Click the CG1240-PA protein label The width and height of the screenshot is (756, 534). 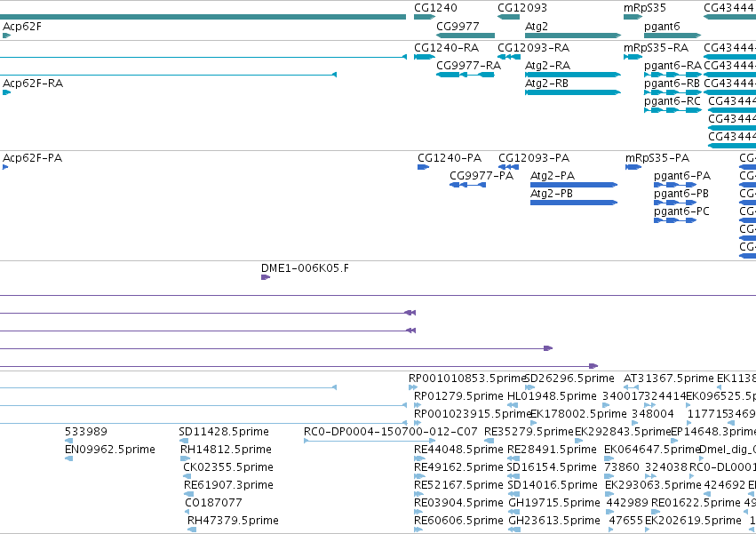tap(450, 158)
